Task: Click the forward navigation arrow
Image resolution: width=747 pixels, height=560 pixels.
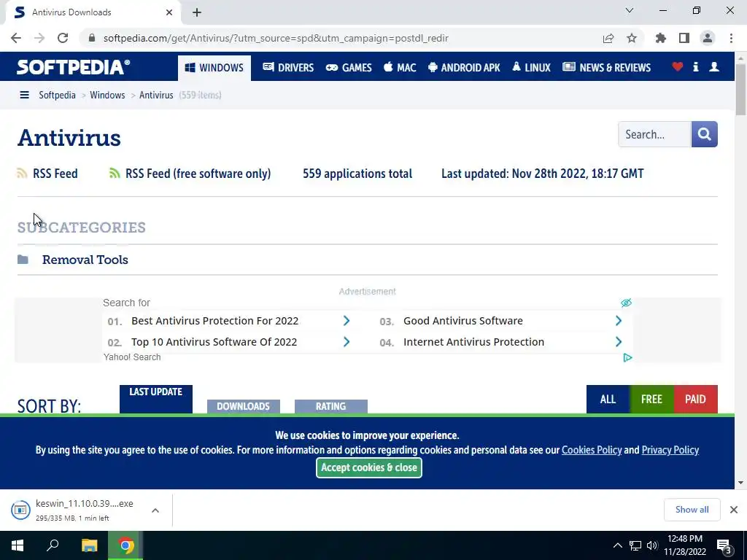Action: point(39,38)
